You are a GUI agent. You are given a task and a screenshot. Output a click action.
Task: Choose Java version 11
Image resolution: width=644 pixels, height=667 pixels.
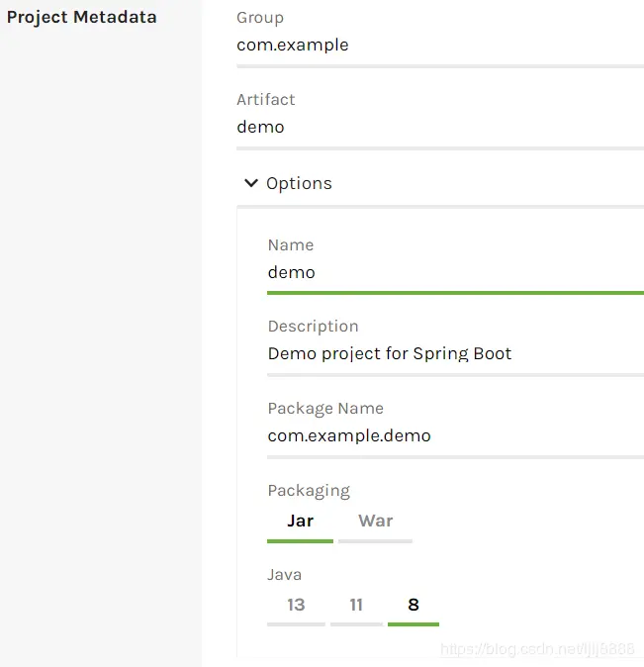(356, 605)
